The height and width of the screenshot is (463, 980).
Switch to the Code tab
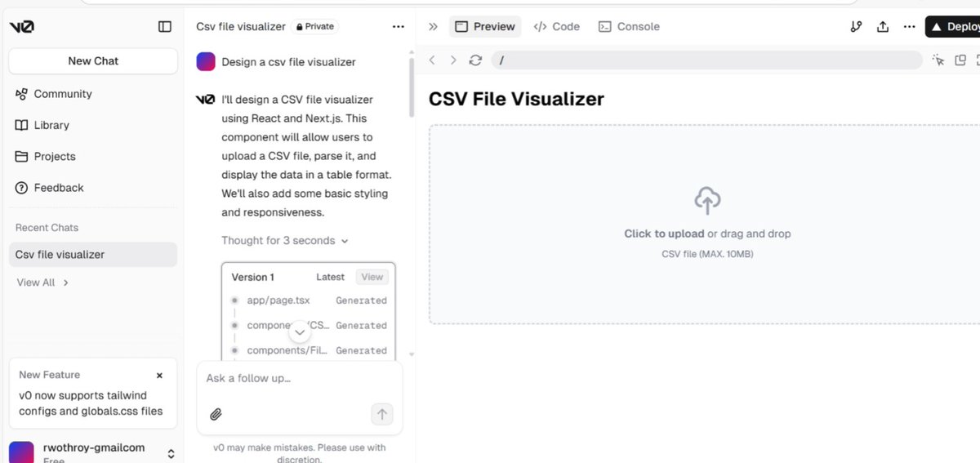(x=556, y=27)
